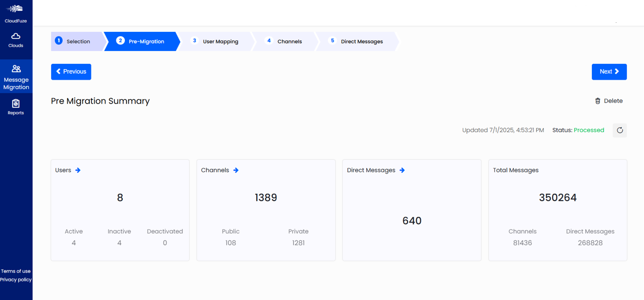The height and width of the screenshot is (300, 644).
Task: Click the arrow icon next to Direct Messages card title
Action: coord(402,170)
